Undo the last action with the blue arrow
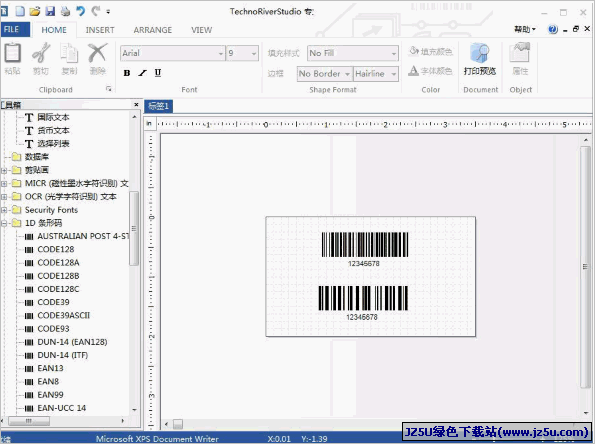595x444 pixels. pyautogui.click(x=80, y=11)
